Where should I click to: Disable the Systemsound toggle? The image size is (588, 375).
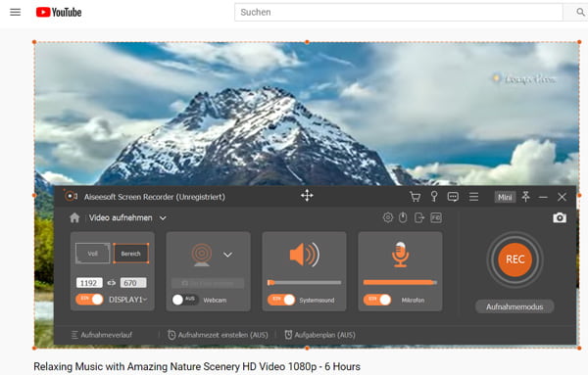281,300
